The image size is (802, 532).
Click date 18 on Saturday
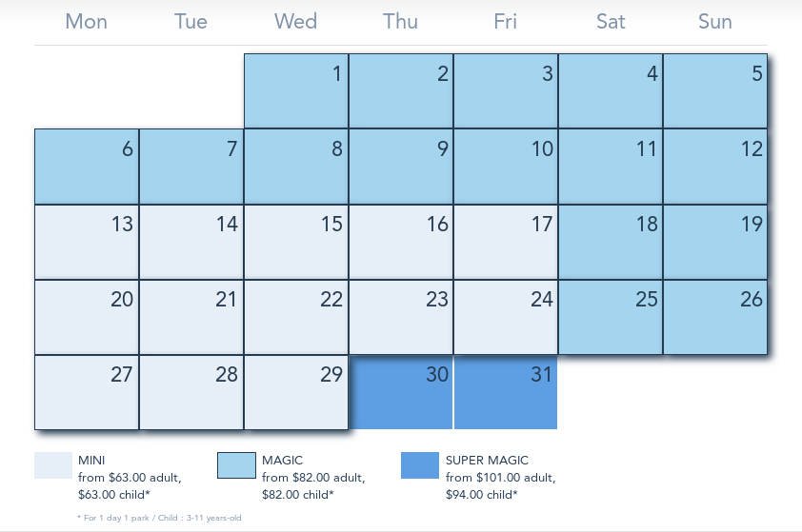(x=611, y=242)
